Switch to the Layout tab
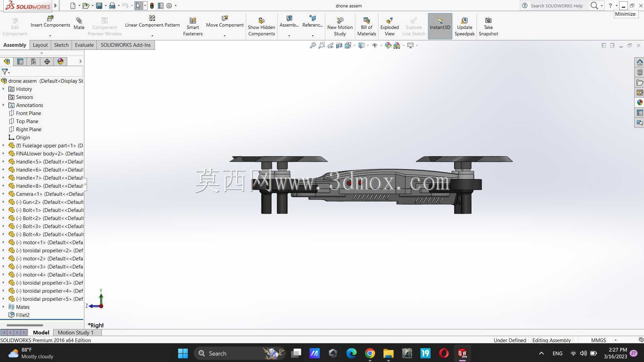 tap(40, 45)
